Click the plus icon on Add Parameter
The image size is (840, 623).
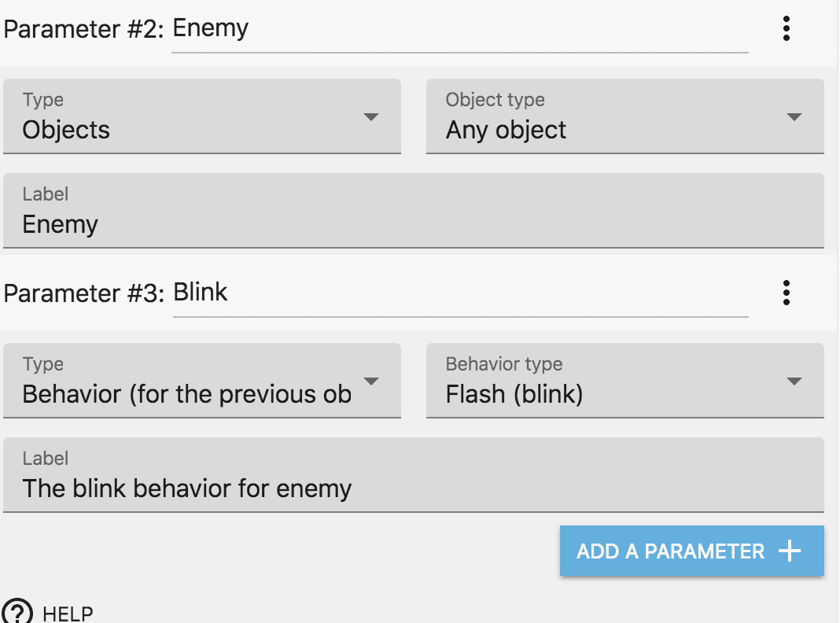789,551
